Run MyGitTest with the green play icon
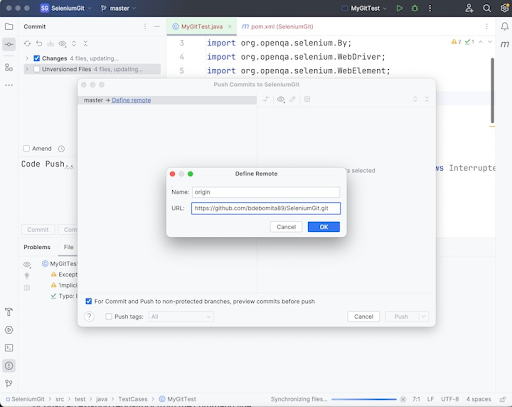Viewport: 512px width, 407px height. [x=399, y=8]
